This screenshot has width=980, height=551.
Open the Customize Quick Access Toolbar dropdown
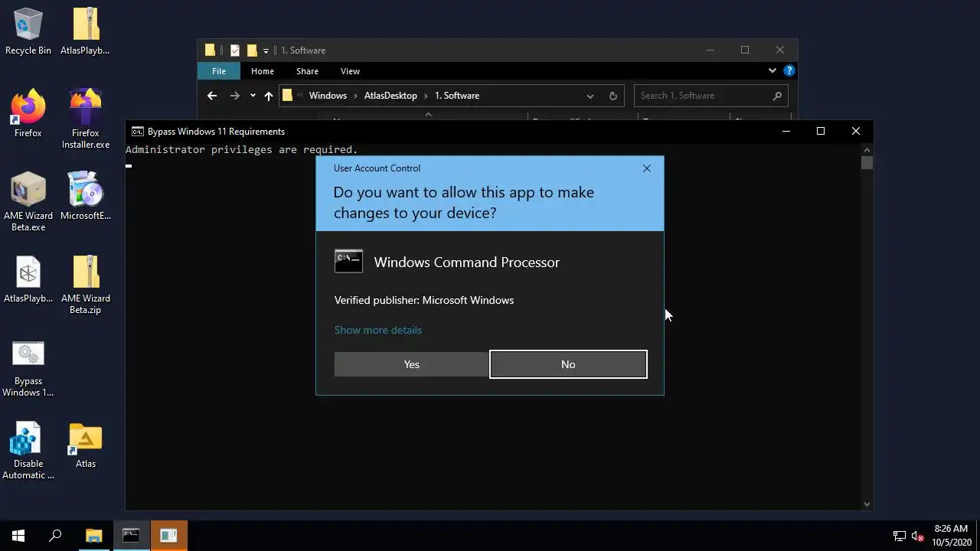point(266,51)
